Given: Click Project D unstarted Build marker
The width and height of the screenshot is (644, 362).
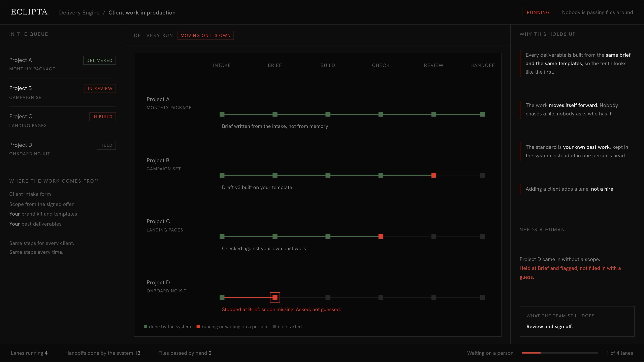Looking at the screenshot, I should click(x=328, y=297).
